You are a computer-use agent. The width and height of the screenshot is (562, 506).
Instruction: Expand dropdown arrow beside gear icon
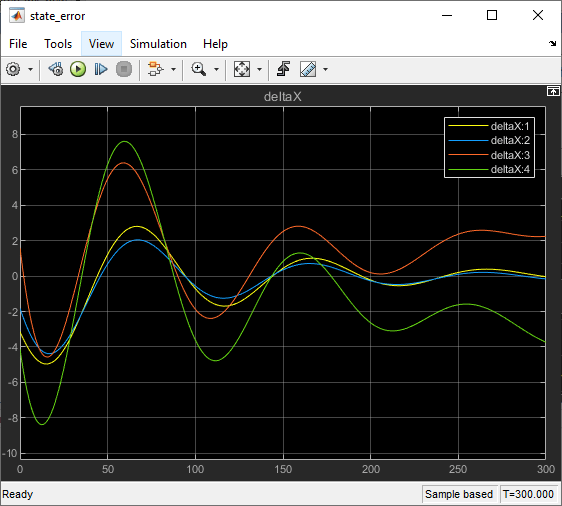[30, 70]
